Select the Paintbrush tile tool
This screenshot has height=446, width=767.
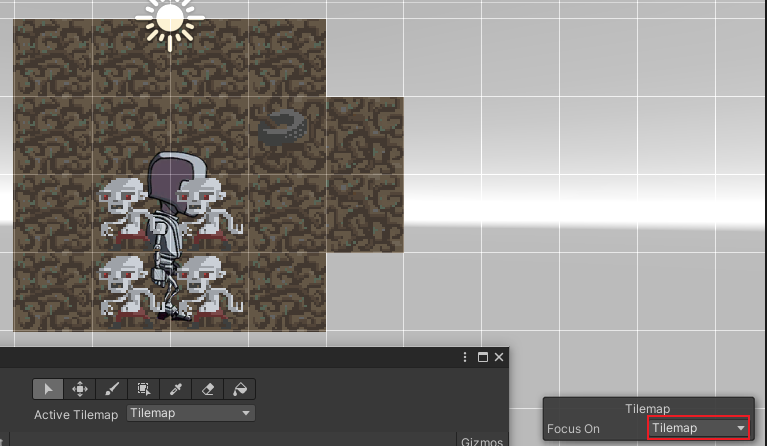tap(112, 389)
